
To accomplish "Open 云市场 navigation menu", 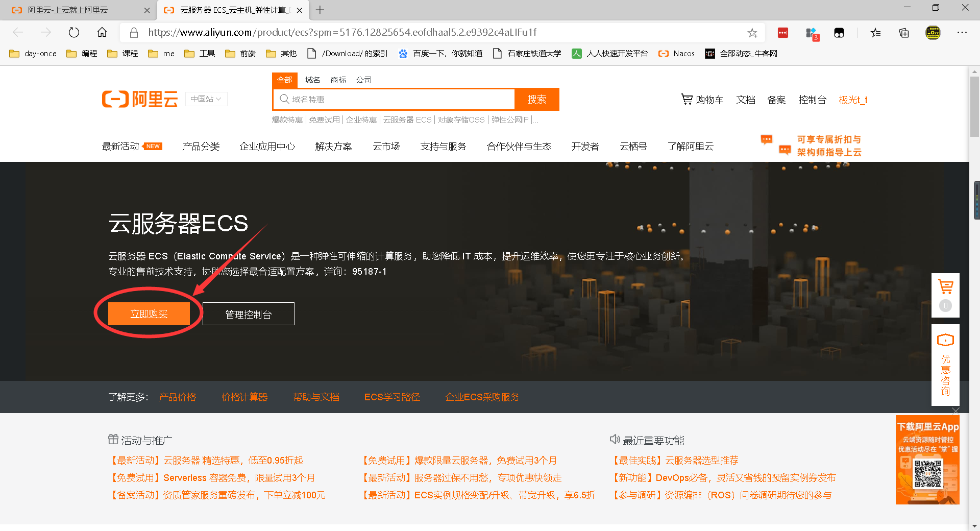I will (386, 147).
